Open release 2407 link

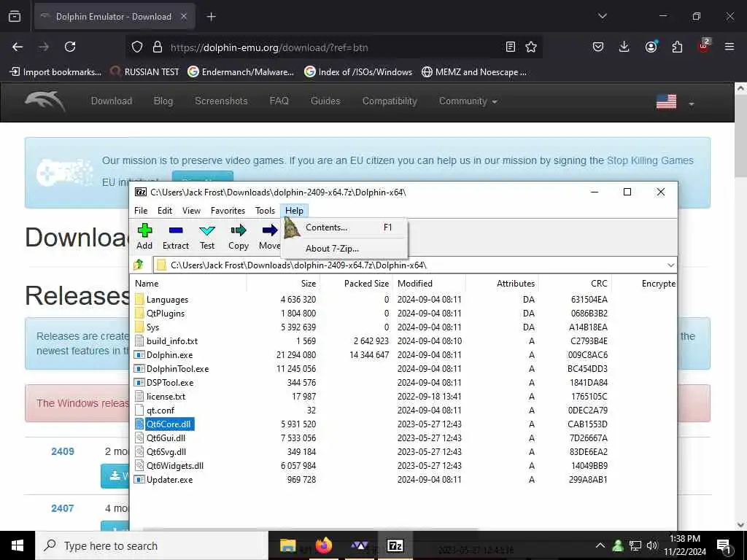coord(63,508)
